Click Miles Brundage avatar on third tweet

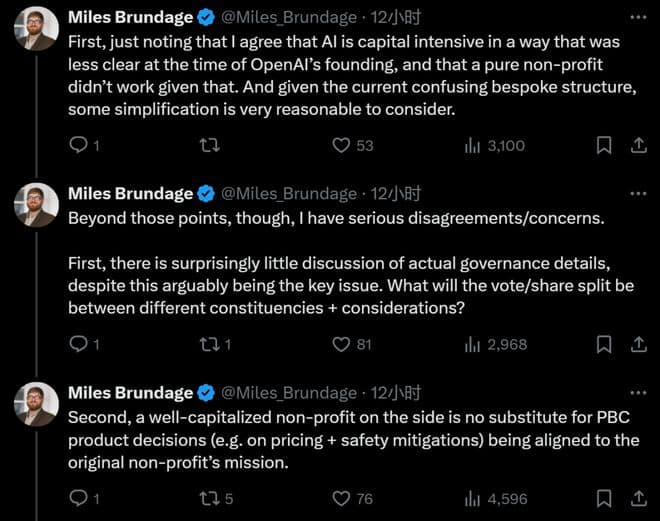(35, 405)
